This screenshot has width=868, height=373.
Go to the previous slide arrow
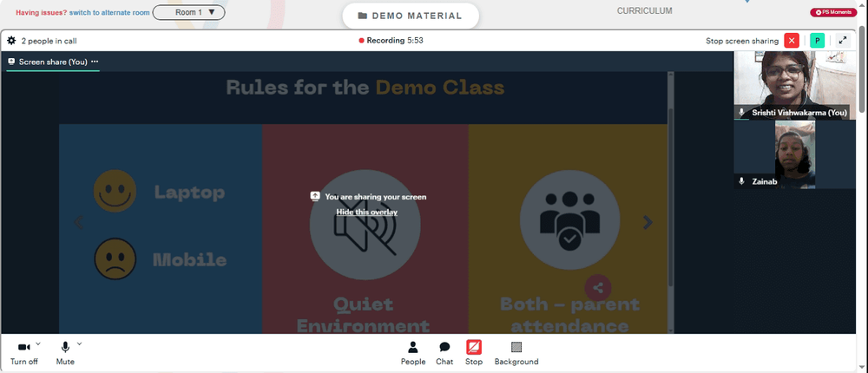click(79, 222)
